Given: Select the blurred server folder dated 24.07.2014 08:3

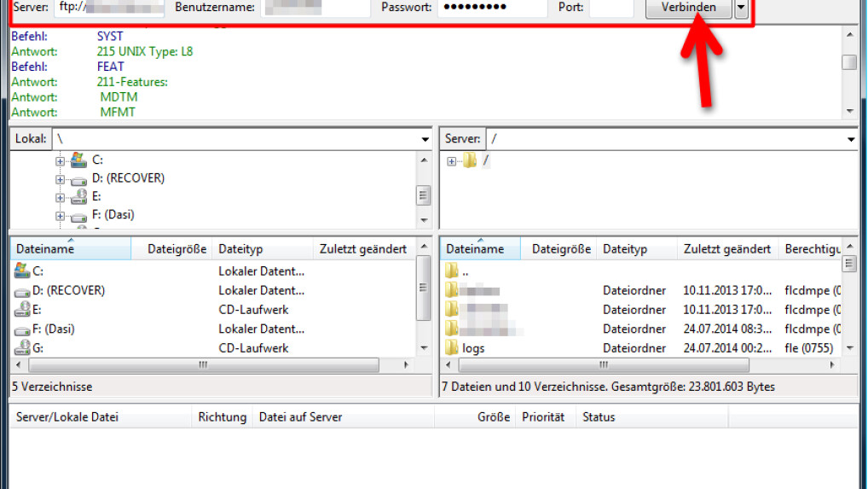Looking at the screenshot, I should (452, 329).
